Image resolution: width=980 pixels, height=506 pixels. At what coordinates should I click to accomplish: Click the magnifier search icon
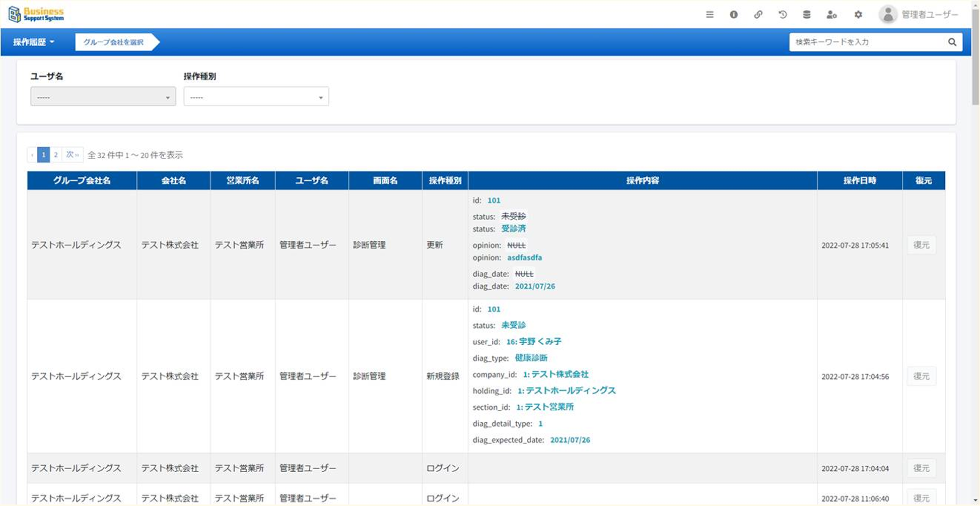[952, 42]
